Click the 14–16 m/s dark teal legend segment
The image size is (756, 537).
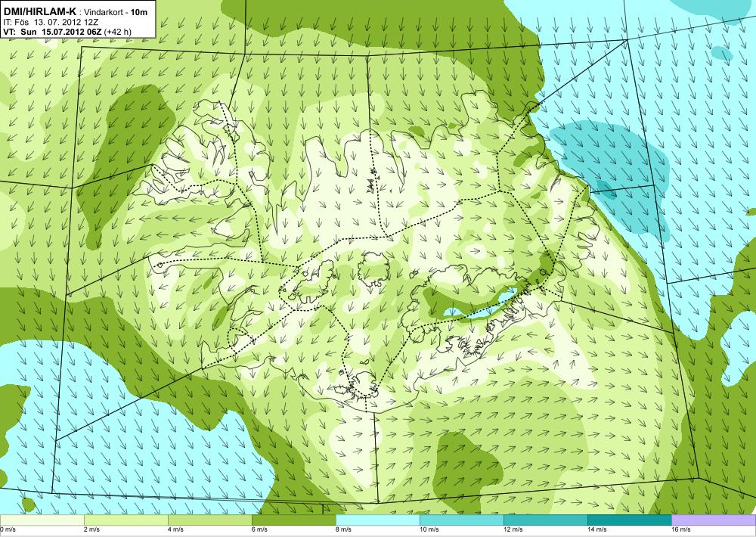pos(629,520)
